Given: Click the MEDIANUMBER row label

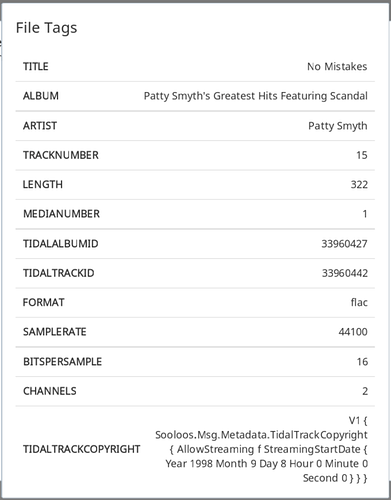Looking at the screenshot, I should [x=61, y=214].
